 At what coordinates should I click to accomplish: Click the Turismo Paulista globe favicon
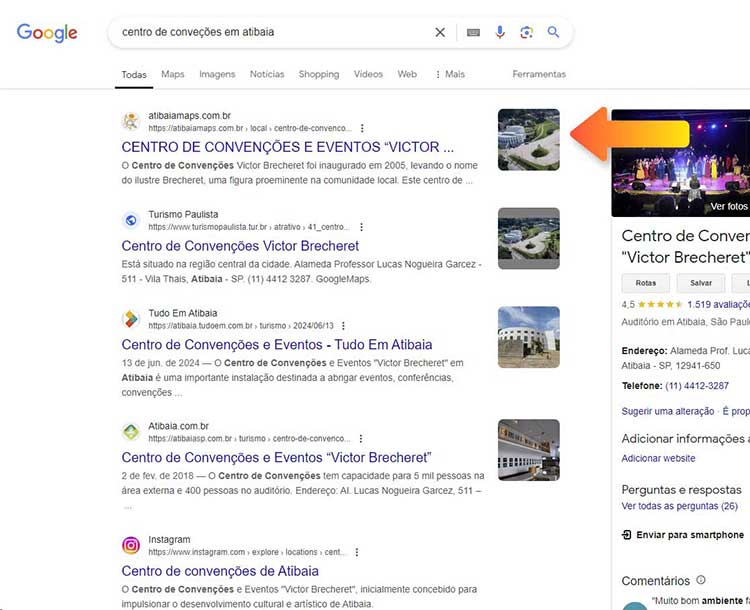[x=131, y=220]
